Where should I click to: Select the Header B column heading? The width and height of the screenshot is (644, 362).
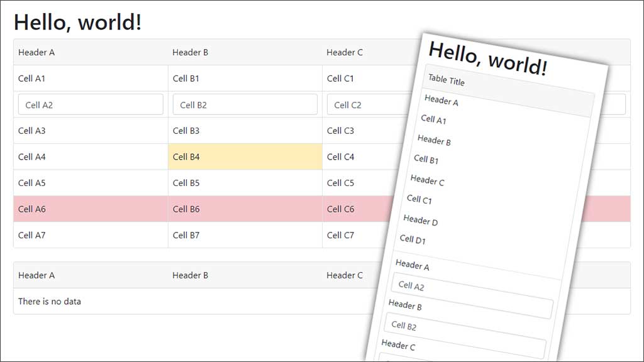click(190, 52)
